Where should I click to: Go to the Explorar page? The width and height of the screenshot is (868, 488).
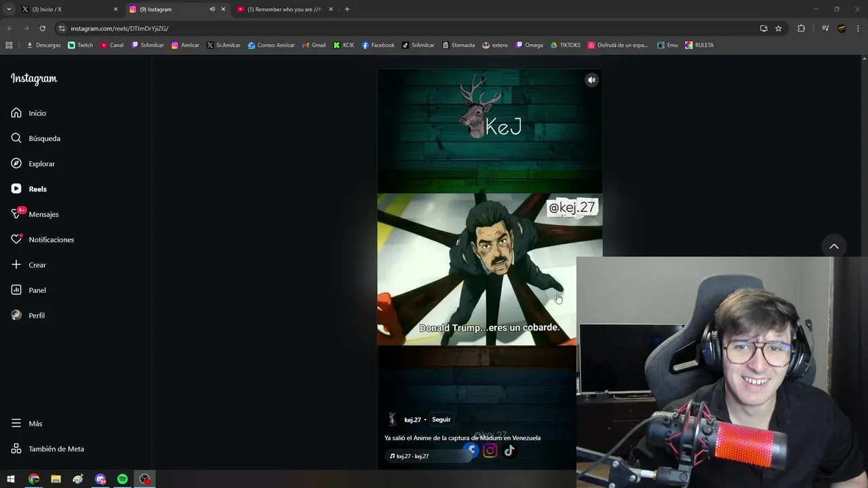pos(33,164)
